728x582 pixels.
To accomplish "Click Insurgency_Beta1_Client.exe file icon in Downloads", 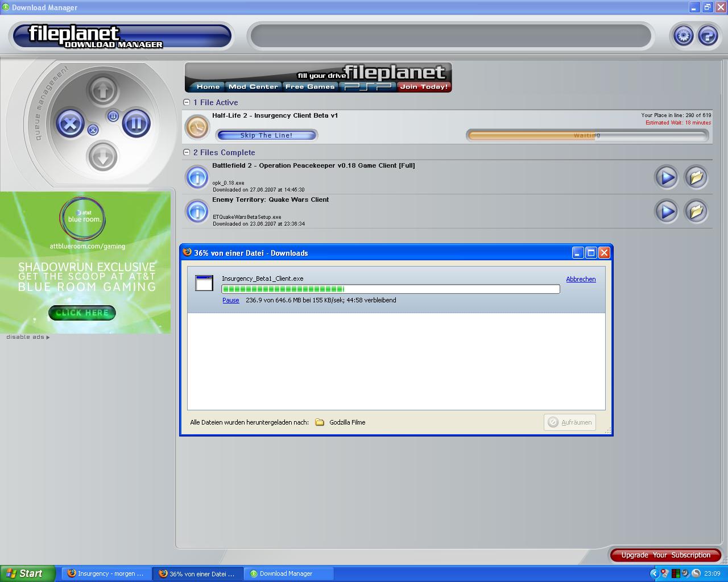I will 204,283.
